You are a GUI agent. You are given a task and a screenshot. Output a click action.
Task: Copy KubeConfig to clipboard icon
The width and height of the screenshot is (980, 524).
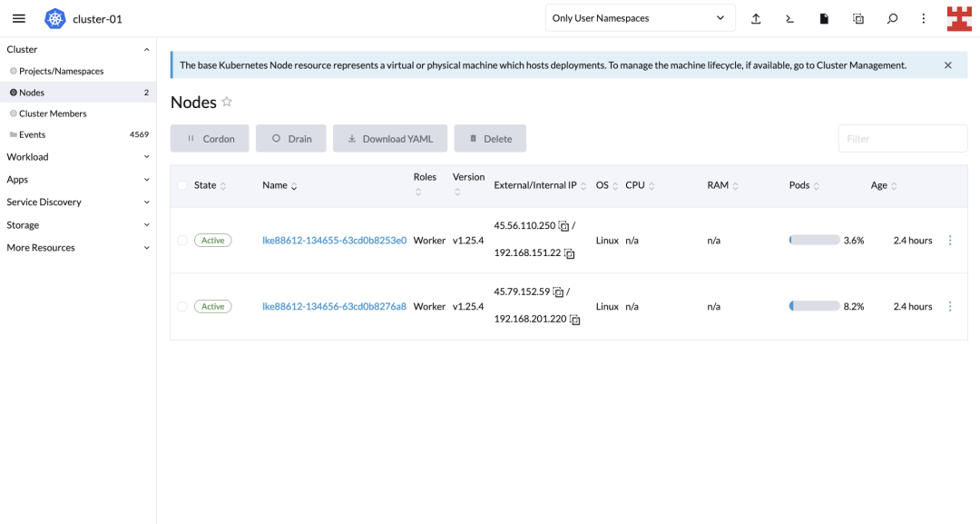pyautogui.click(x=858, y=19)
